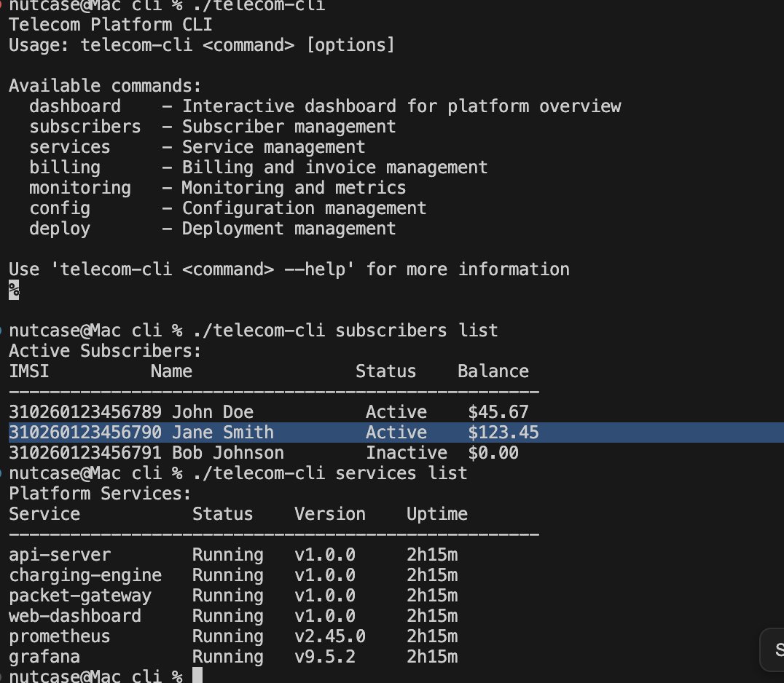Click the 'Balance' column header
784x683 pixels.
point(493,371)
